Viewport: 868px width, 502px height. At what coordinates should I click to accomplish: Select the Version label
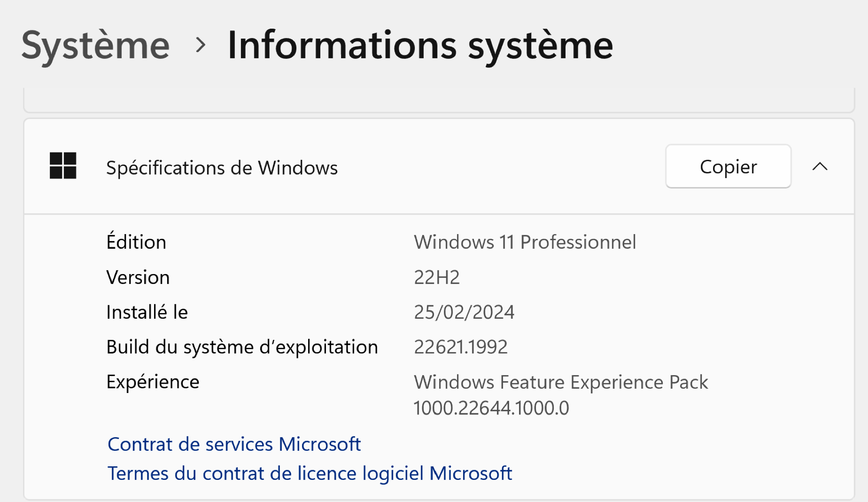pos(138,277)
